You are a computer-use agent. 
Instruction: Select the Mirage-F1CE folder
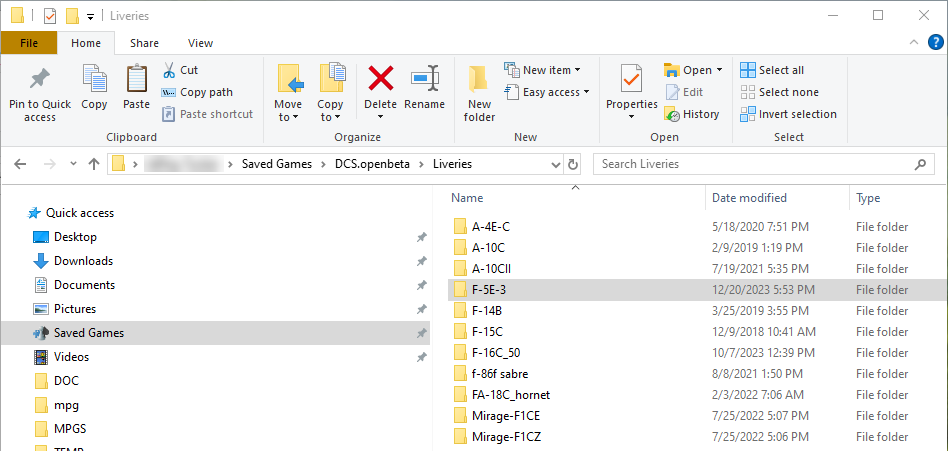(505, 416)
